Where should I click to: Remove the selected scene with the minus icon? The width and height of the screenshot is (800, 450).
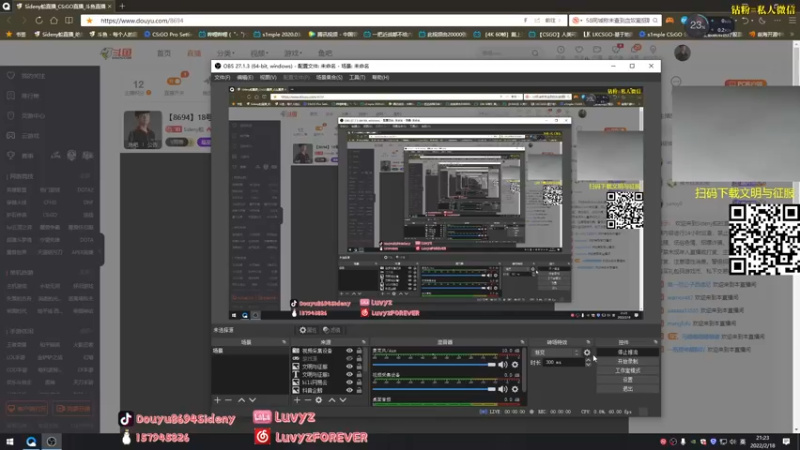(228, 400)
